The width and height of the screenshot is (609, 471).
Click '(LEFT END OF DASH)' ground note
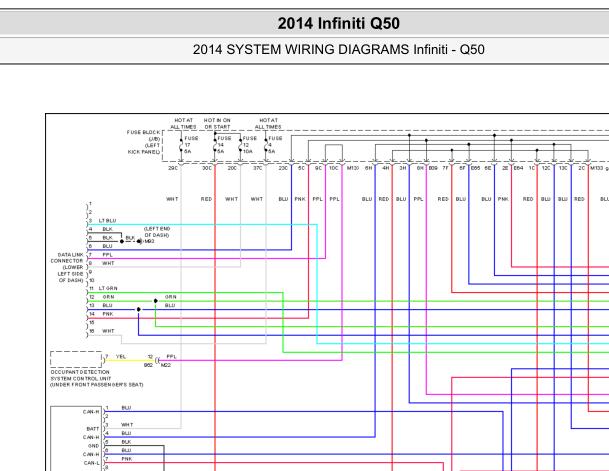coord(157,232)
